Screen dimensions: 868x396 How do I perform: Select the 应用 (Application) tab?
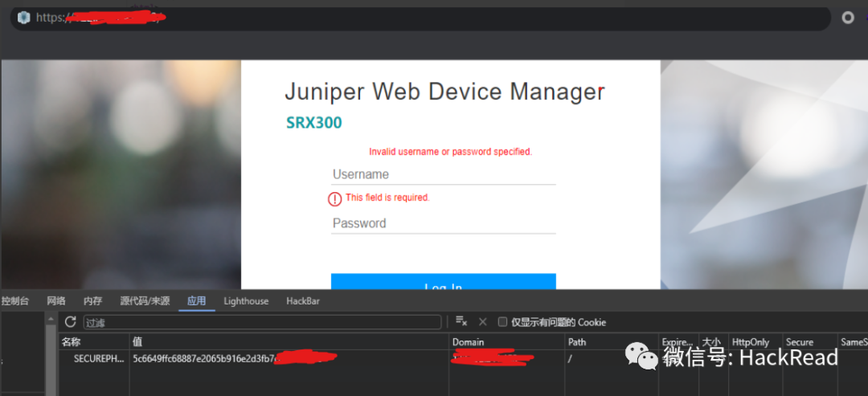(197, 301)
